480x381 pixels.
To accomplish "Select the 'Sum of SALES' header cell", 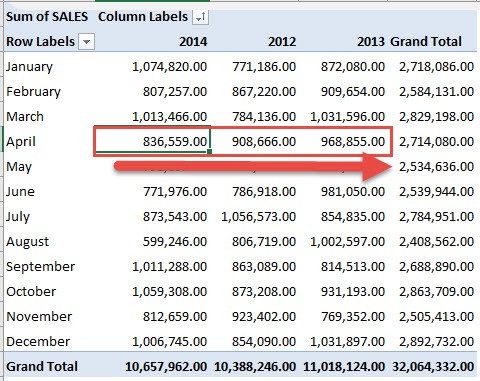I will (x=47, y=17).
